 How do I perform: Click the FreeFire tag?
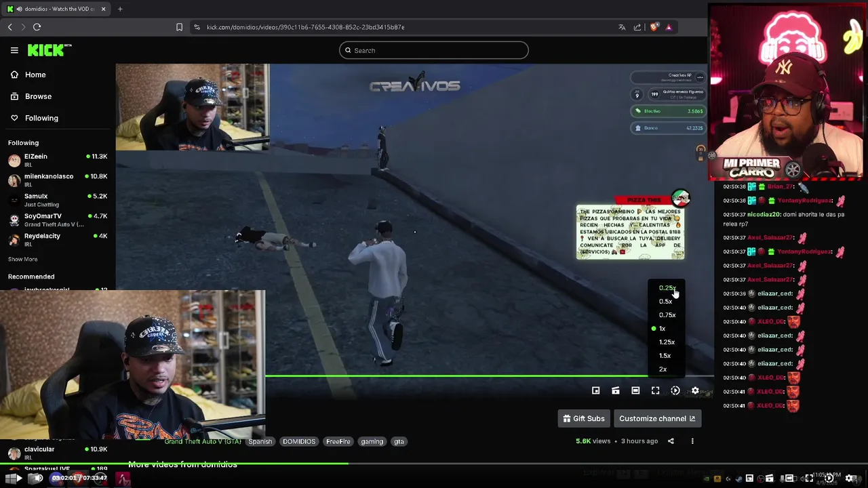coord(338,441)
